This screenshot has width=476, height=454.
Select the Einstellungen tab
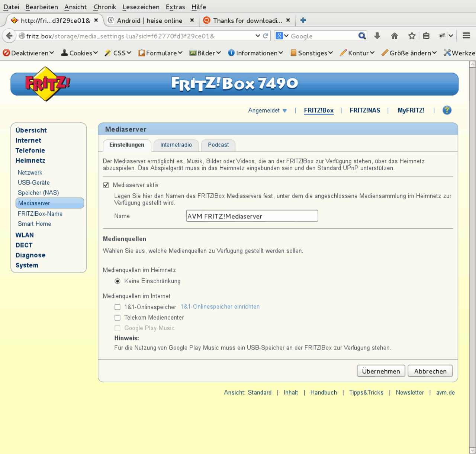pyautogui.click(x=127, y=145)
